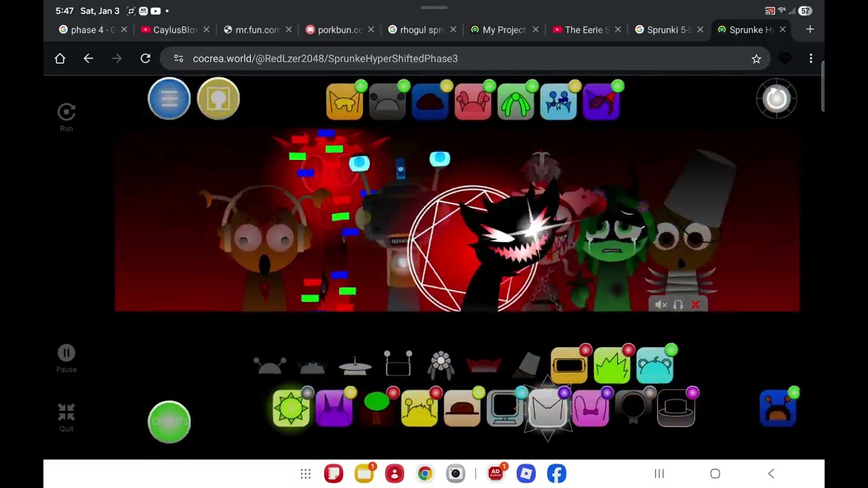Remove the bucket-head character with red X
868x488 pixels.
pos(695,305)
